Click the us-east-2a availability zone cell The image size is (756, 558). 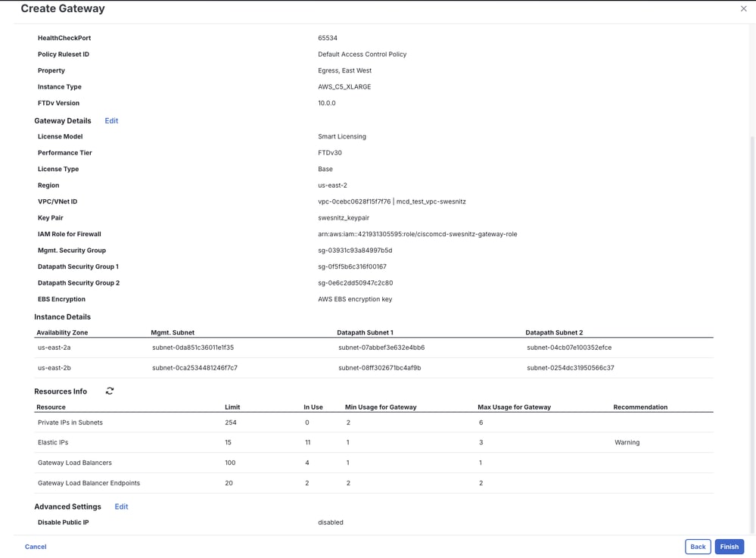(54, 348)
